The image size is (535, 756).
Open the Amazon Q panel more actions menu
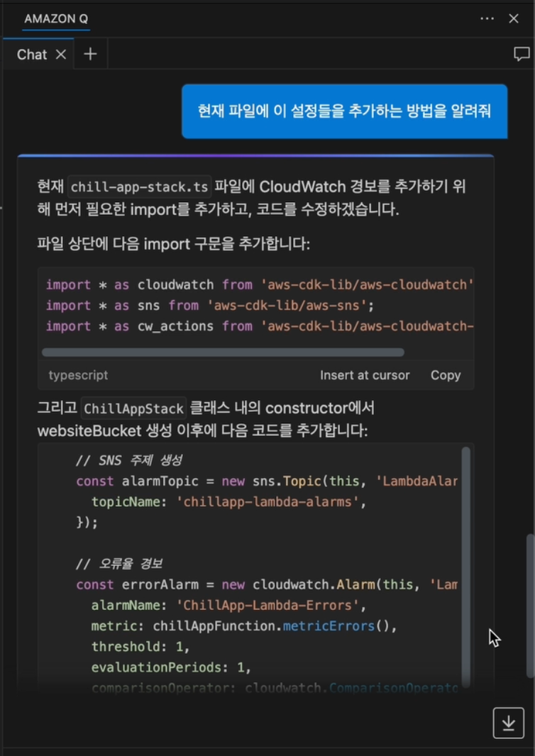click(487, 19)
